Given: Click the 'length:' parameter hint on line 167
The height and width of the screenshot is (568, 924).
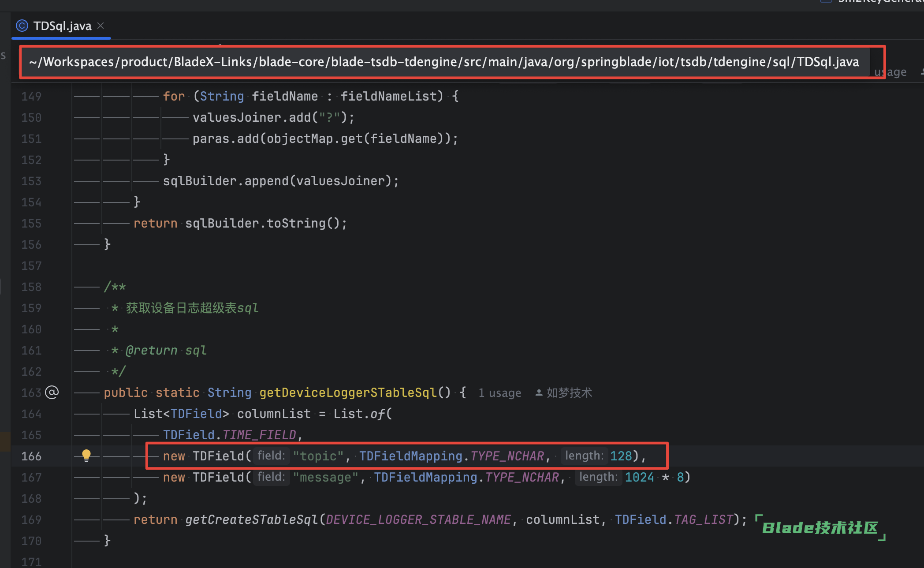Looking at the screenshot, I should coord(598,477).
